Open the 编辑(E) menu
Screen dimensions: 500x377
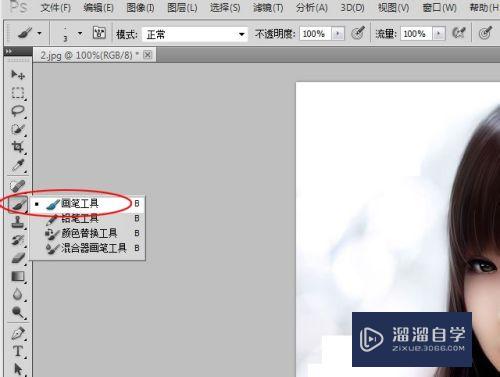point(98,8)
